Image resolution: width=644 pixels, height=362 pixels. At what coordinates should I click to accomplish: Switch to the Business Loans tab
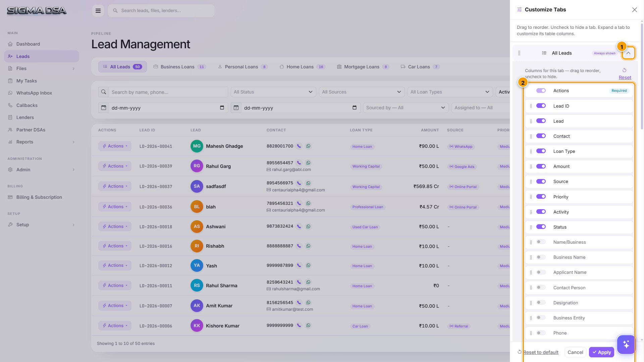coord(179,67)
